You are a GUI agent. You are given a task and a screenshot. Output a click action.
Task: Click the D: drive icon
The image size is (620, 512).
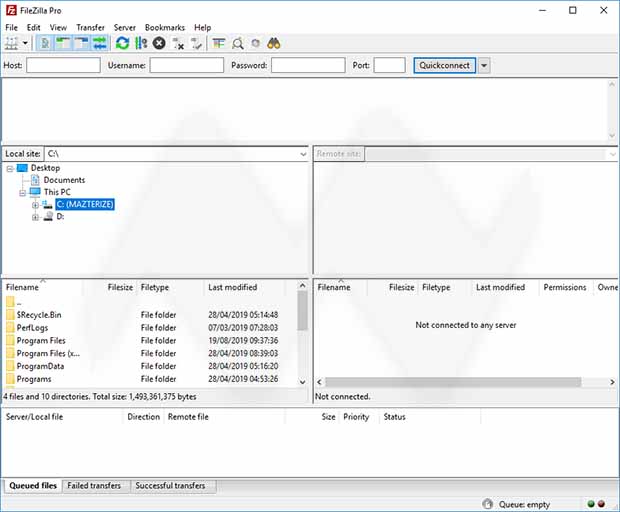click(x=48, y=216)
